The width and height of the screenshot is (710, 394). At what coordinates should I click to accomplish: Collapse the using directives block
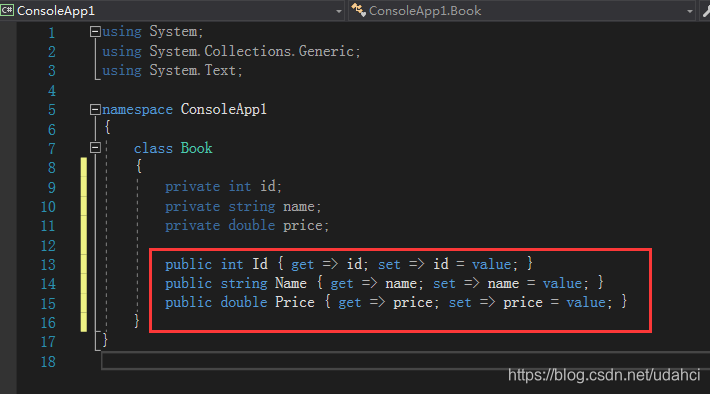point(95,31)
